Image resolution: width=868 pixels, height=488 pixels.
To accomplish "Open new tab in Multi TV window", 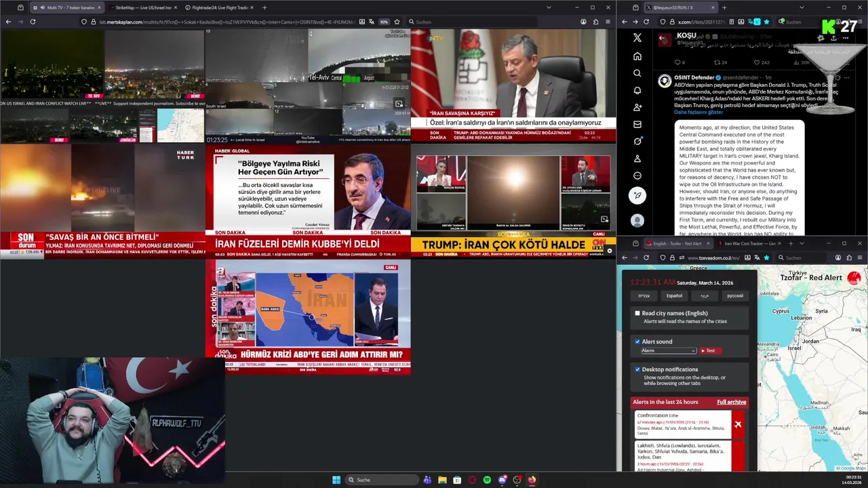I will click(264, 7).
